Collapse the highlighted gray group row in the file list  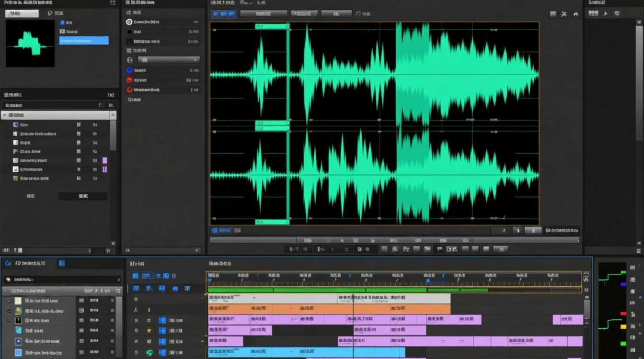pos(58,115)
